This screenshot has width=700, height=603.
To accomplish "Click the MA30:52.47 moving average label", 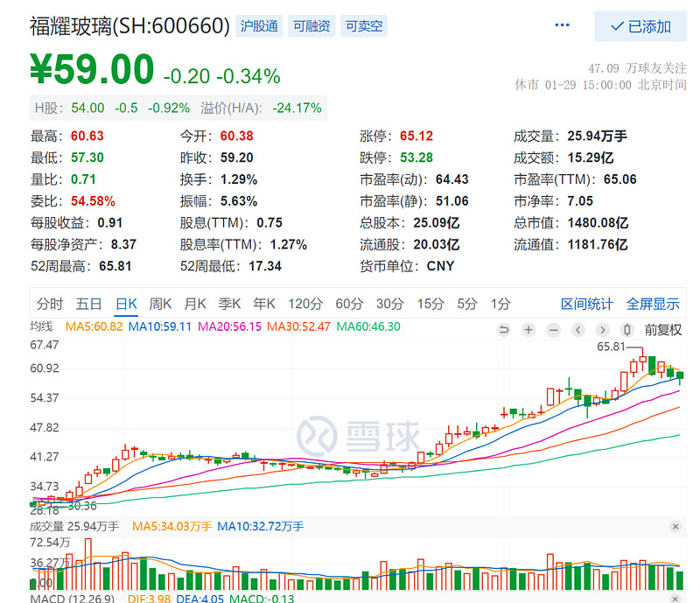I will (298, 326).
